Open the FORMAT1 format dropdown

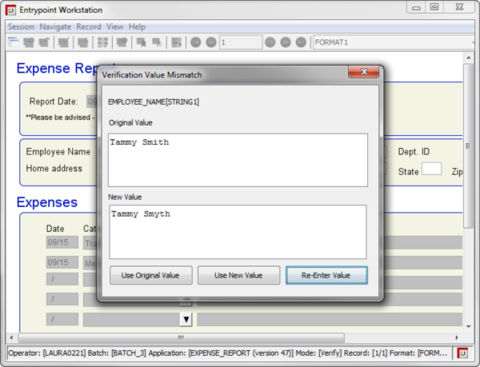(393, 42)
